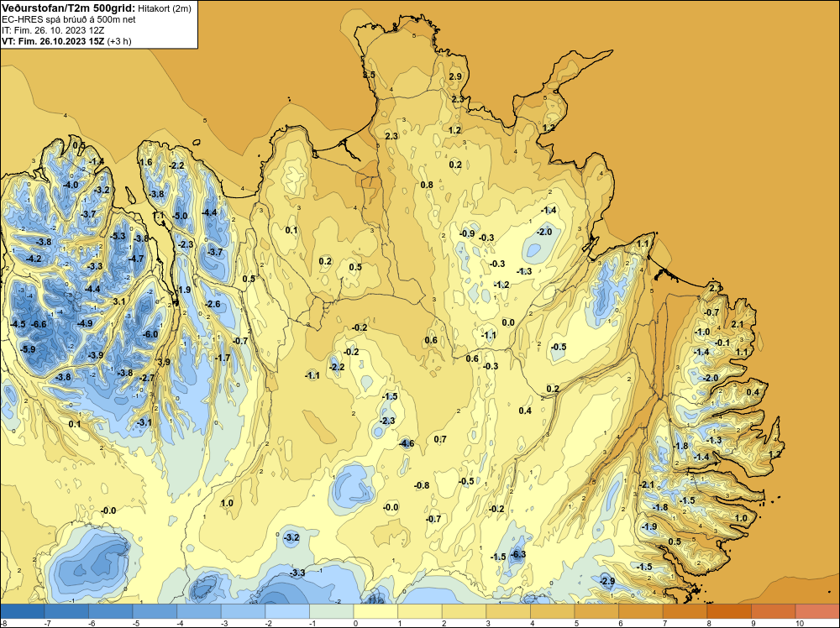Click the legend color segment between -7 and -6
Viewport: 840px width, 628px height.
coord(67,611)
